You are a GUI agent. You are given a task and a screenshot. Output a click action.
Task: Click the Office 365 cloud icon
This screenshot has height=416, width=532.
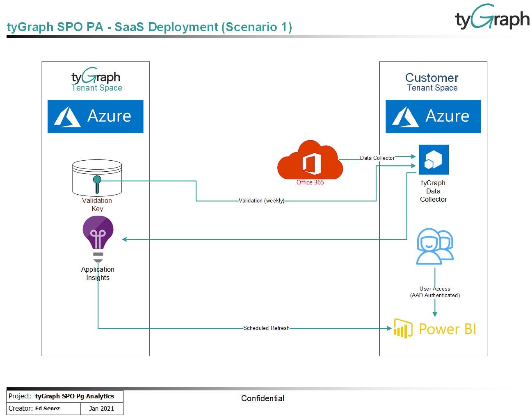[x=310, y=162]
